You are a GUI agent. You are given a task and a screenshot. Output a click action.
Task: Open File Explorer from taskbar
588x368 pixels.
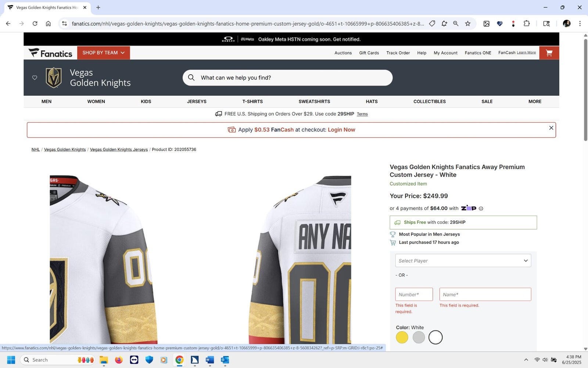coord(104,360)
